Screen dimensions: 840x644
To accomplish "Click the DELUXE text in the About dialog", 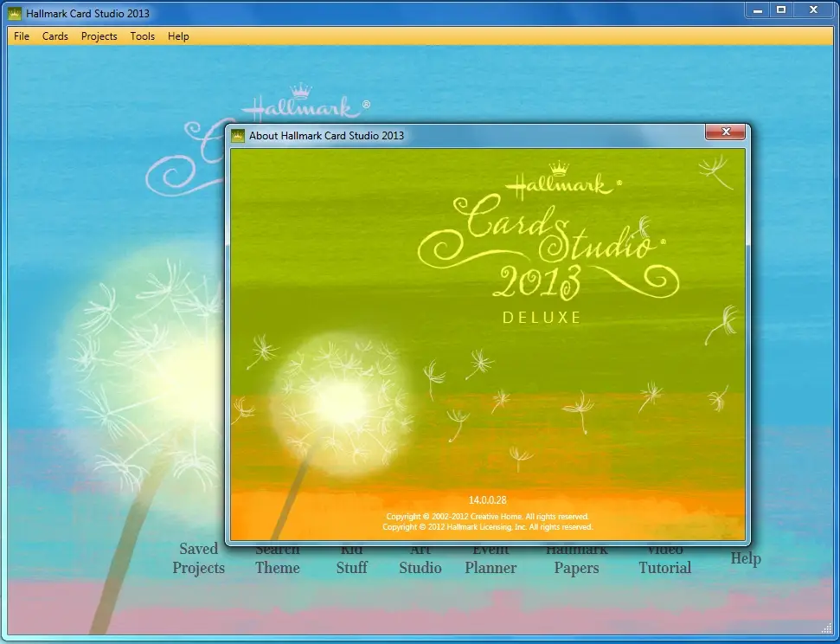I will (x=542, y=318).
